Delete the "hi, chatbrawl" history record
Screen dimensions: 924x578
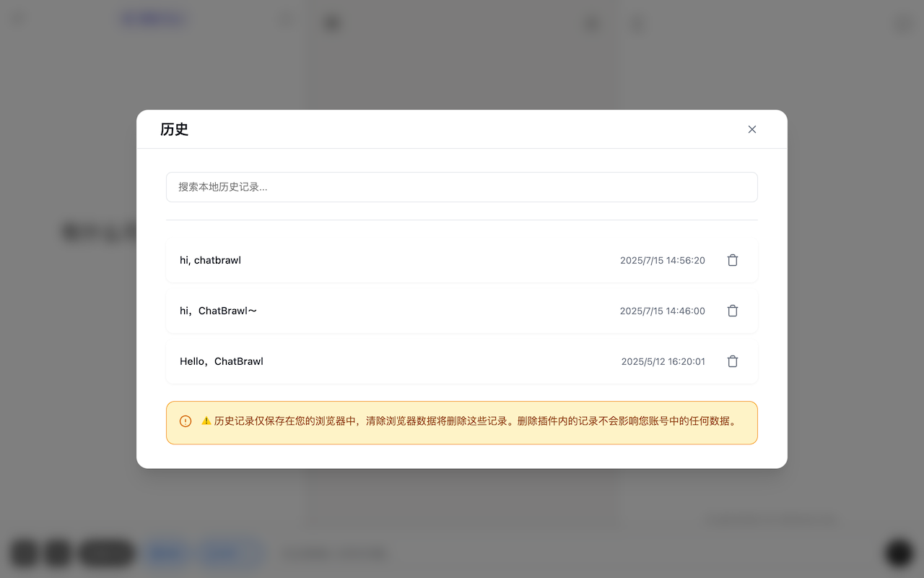[732, 260]
